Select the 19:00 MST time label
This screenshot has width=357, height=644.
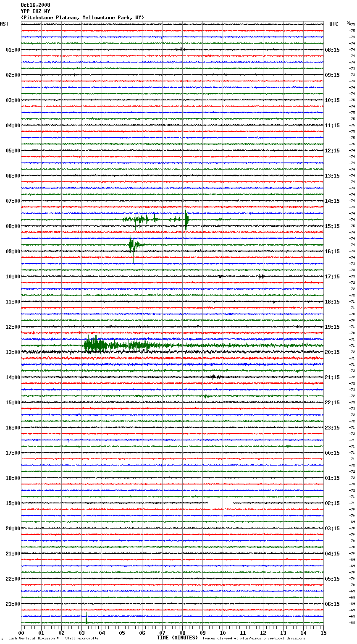coord(13,503)
